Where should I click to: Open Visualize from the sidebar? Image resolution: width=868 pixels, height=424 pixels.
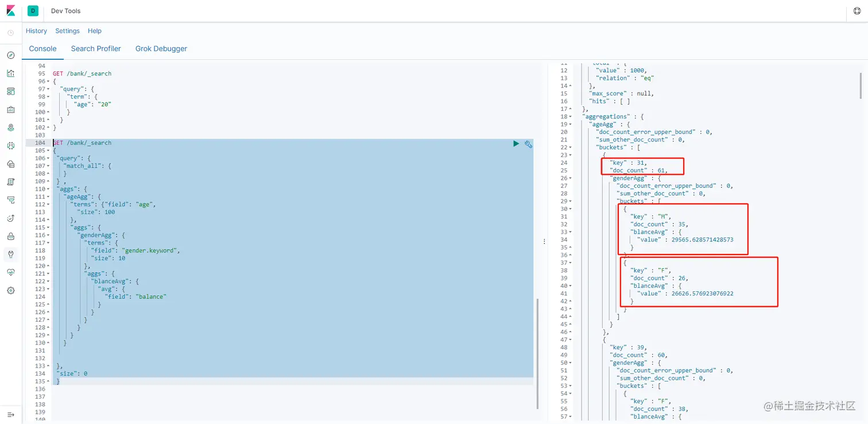(10, 73)
